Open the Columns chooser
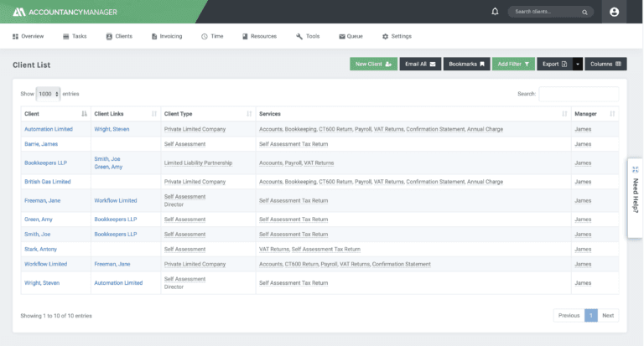Image resolution: width=644 pixels, height=346 pixels. (x=605, y=64)
